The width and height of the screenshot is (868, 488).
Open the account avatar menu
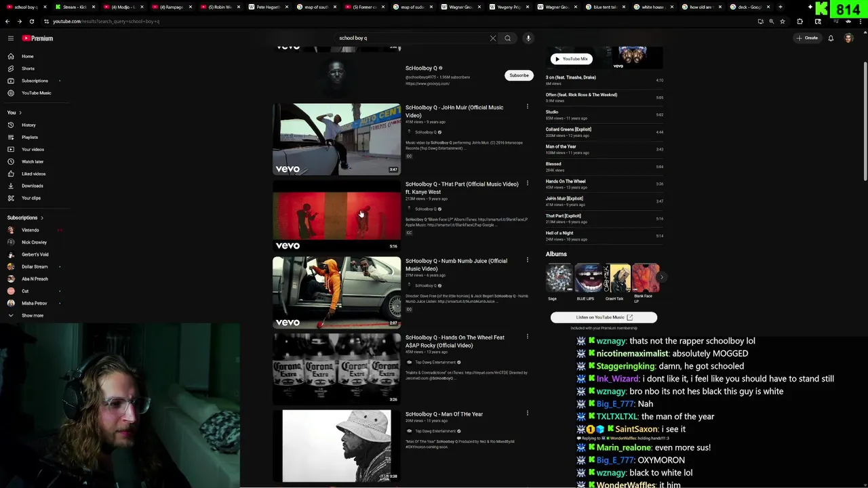(848, 38)
